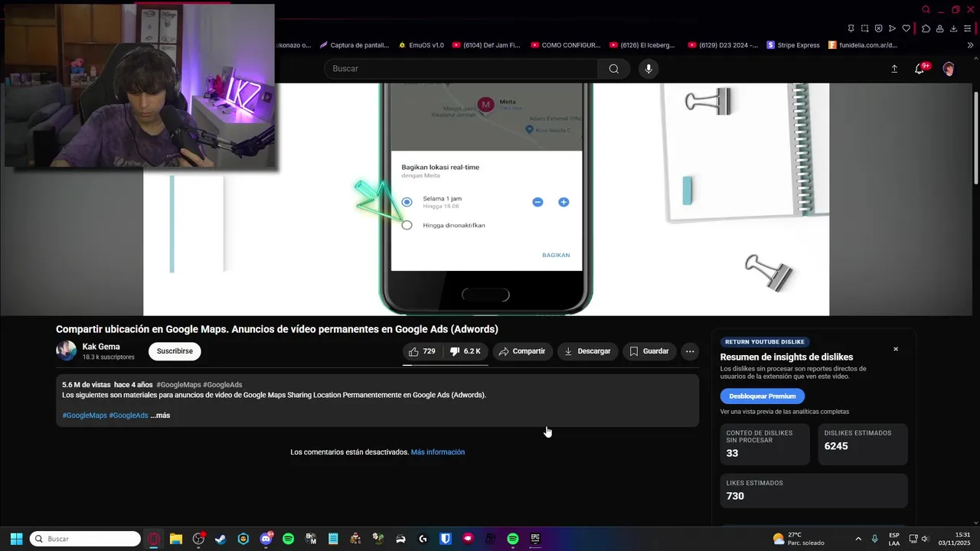This screenshot has height=551, width=980.
Task: Click the browser snapshot capture icon
Action: (864, 28)
